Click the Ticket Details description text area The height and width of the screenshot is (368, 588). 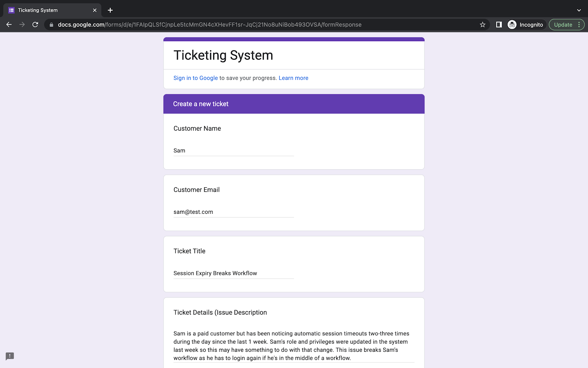click(294, 346)
